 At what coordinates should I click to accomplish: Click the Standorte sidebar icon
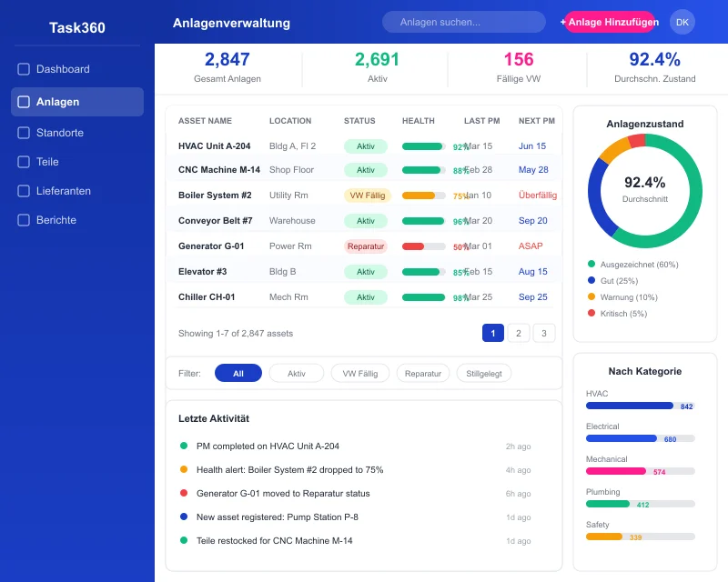click(23, 133)
